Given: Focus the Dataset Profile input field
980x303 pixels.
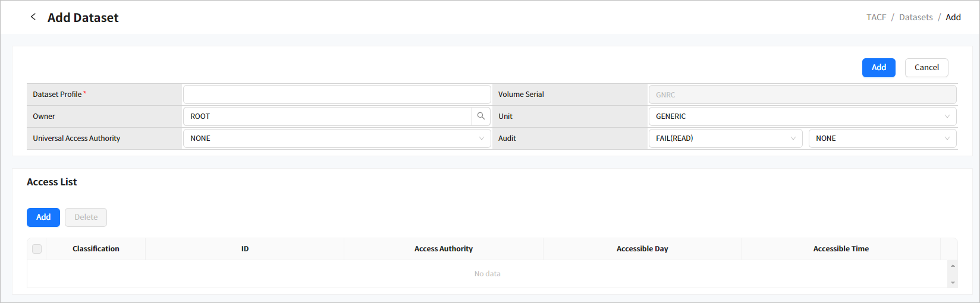Looking at the screenshot, I should [x=337, y=94].
